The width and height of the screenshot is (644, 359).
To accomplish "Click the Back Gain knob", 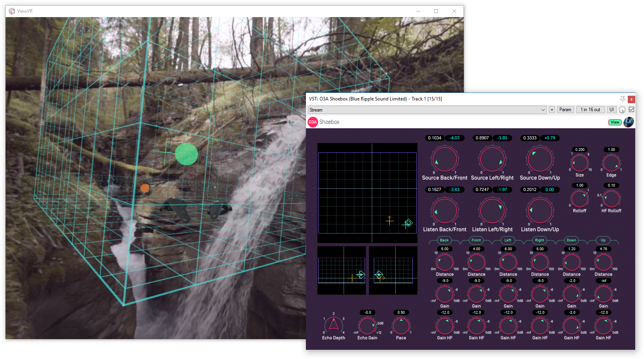I will [444, 294].
